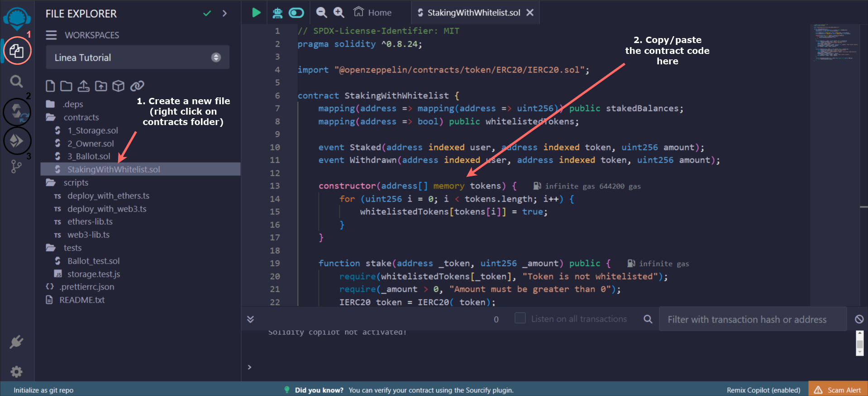868x396 pixels.
Task: Click the green Run script button
Action: (x=256, y=13)
